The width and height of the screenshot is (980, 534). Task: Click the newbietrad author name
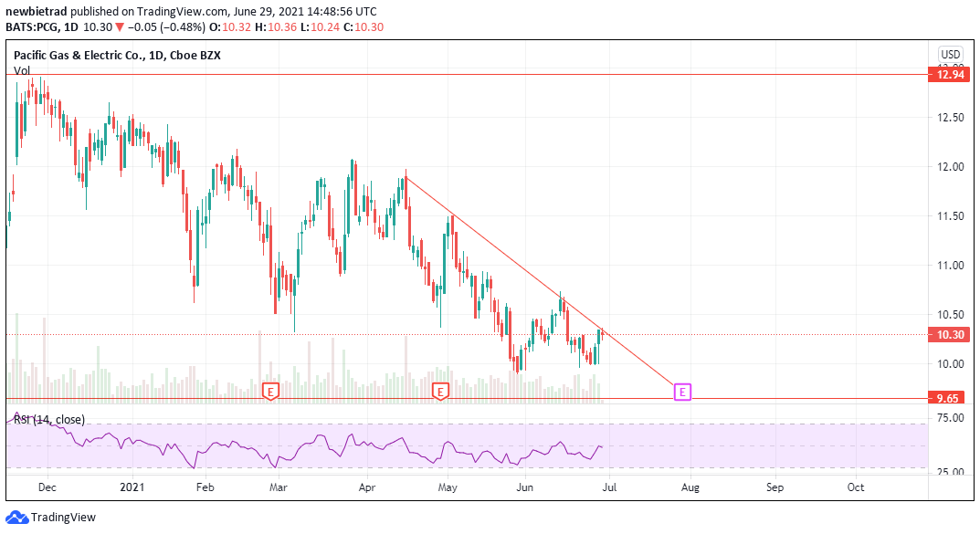pyautogui.click(x=37, y=11)
